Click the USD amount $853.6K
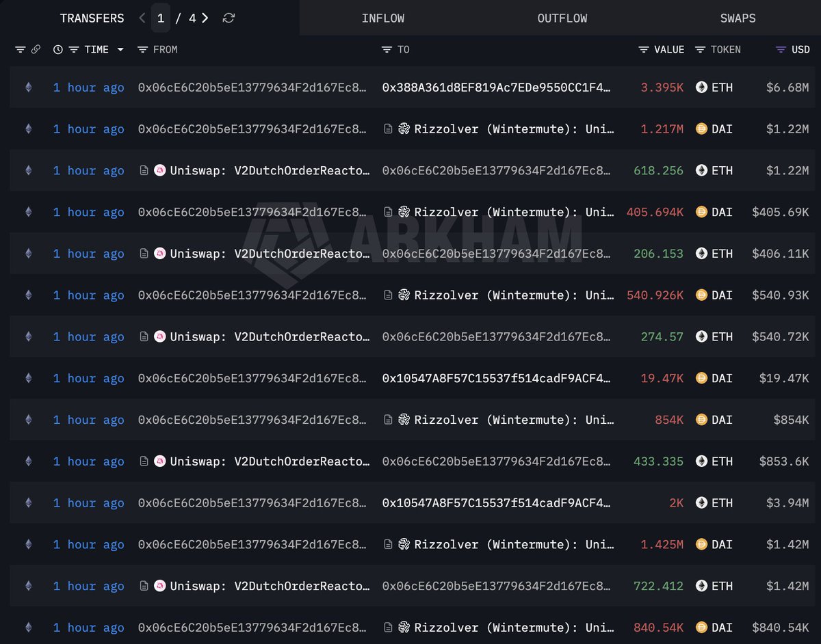 [784, 461]
